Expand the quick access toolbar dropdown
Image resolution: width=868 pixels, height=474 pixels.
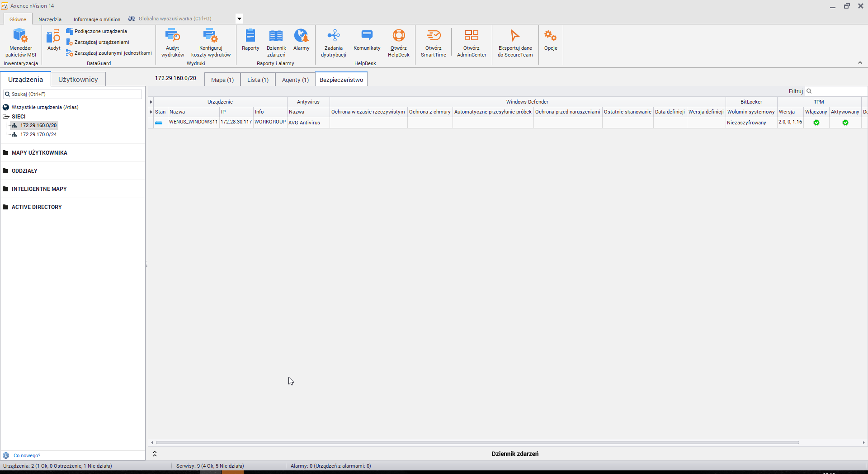pos(239,19)
